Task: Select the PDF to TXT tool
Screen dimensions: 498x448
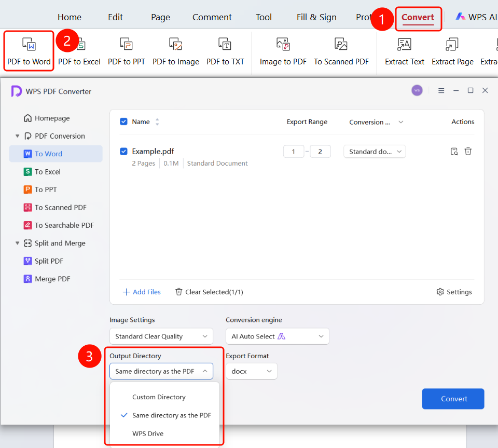Action: click(x=225, y=51)
